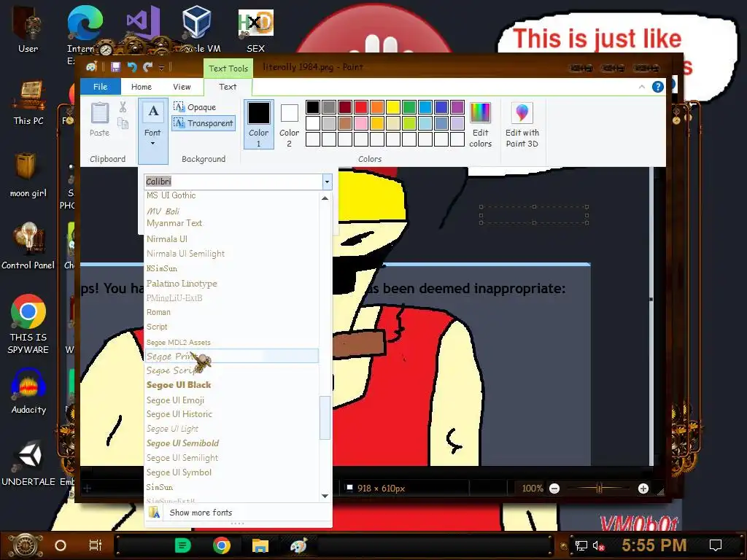Image resolution: width=747 pixels, height=560 pixels.
Task: Click the zoom slider handle
Action: click(x=600, y=488)
